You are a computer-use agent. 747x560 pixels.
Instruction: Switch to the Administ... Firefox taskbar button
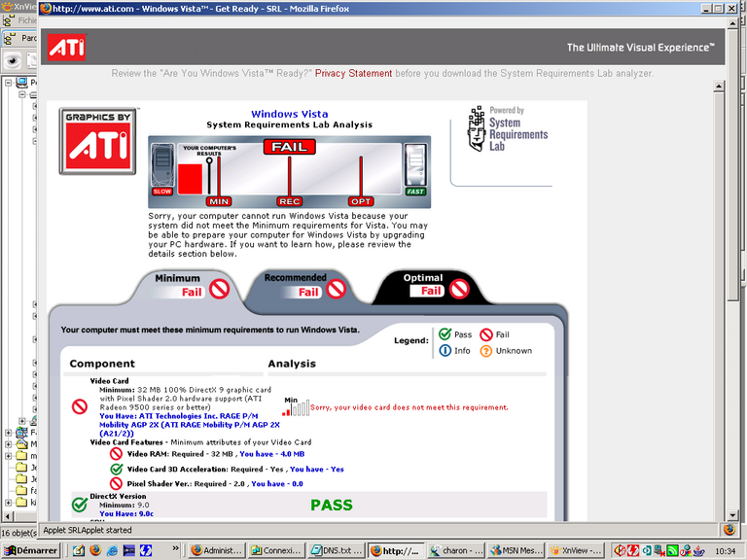pyautogui.click(x=217, y=550)
